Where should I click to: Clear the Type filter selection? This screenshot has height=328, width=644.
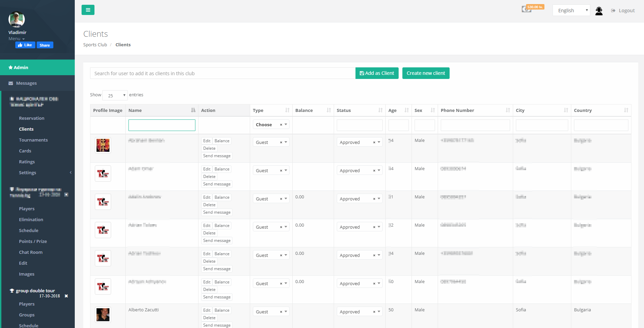281,125
